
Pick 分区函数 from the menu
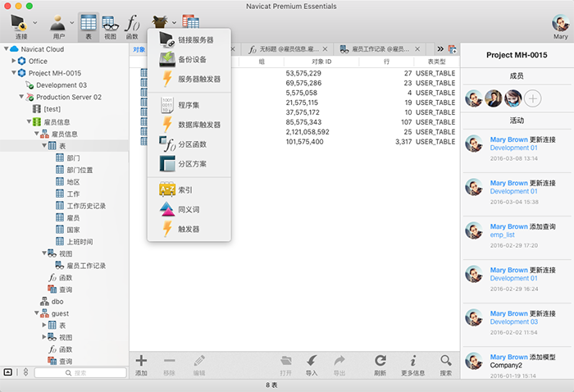pyautogui.click(x=189, y=144)
